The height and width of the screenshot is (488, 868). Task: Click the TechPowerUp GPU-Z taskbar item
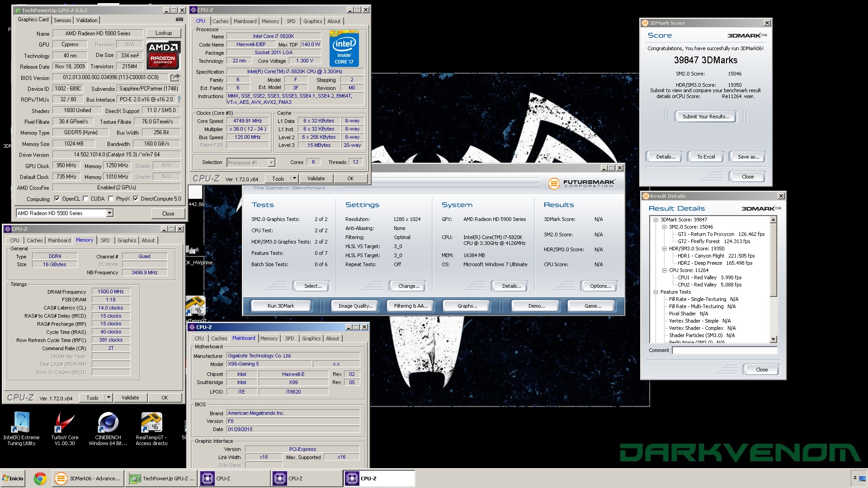point(161,479)
